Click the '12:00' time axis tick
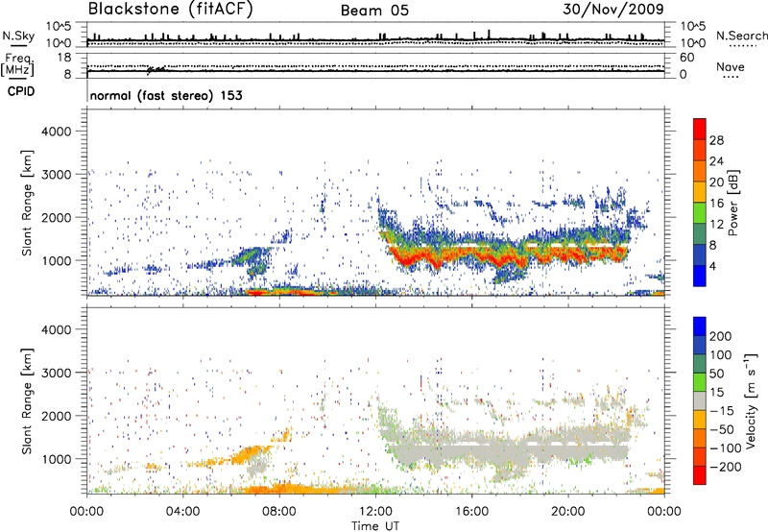This screenshot has width=768, height=532. [375, 512]
